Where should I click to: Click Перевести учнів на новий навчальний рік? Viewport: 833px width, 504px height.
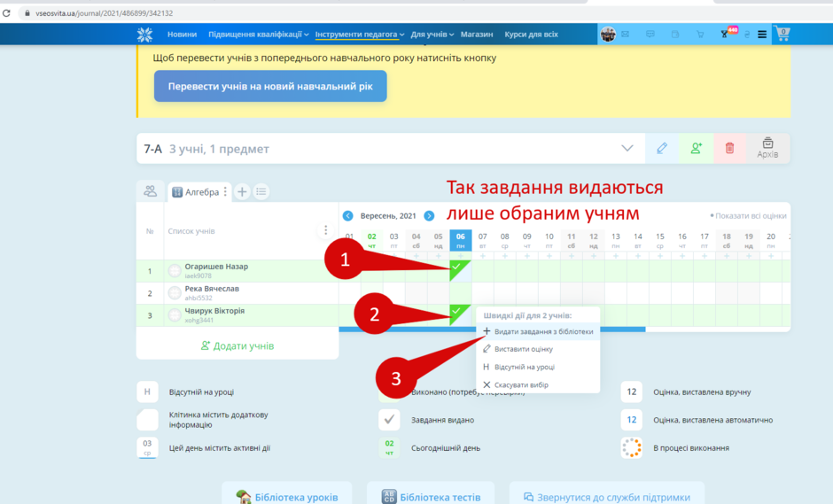tap(270, 86)
